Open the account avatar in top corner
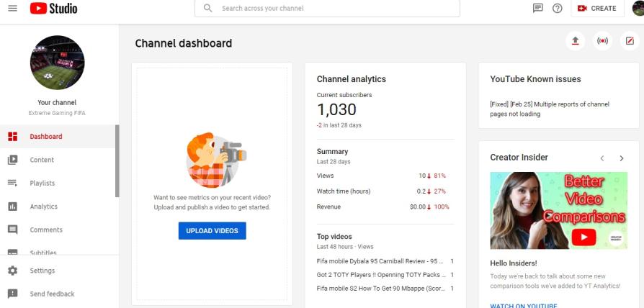Screen dimensions: 644x308 click(x=638, y=8)
